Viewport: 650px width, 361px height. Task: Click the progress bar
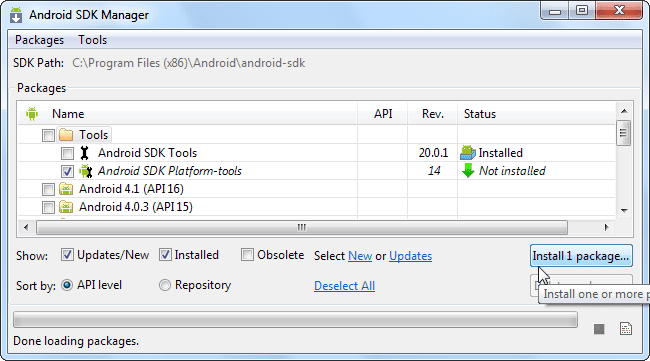pos(296,320)
